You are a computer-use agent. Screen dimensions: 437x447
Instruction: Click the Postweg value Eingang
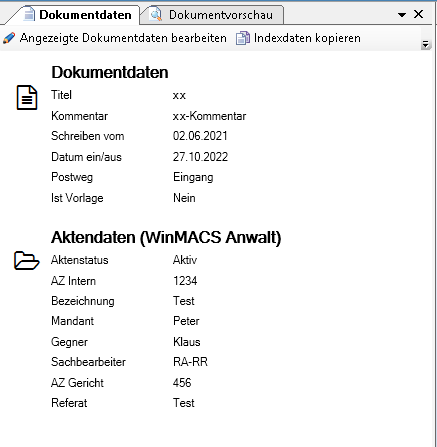click(193, 177)
